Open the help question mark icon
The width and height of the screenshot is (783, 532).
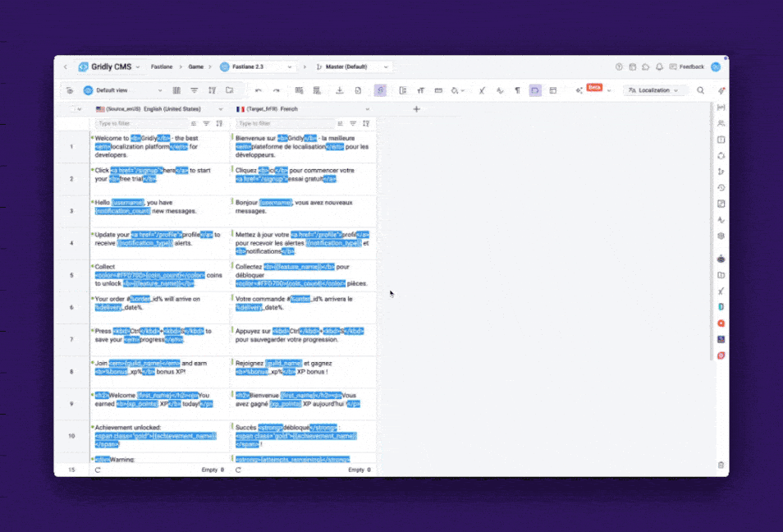click(x=619, y=66)
